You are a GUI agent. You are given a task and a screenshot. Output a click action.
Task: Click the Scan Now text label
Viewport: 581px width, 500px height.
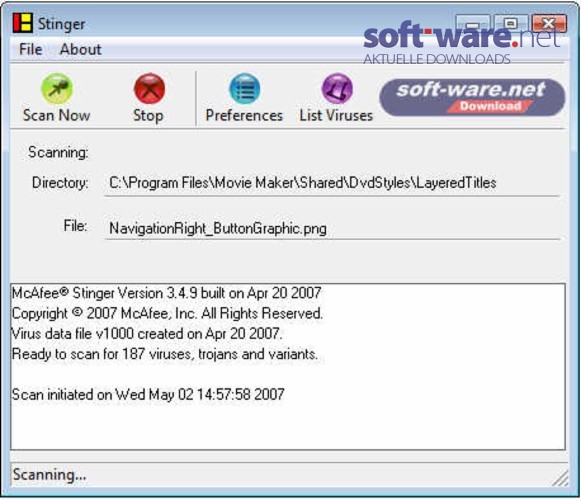(57, 115)
